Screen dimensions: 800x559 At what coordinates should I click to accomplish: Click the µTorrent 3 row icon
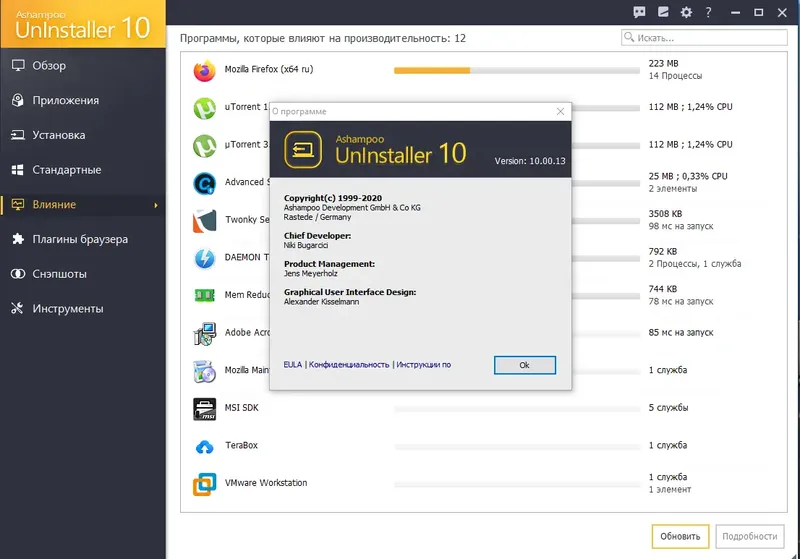tap(205, 146)
